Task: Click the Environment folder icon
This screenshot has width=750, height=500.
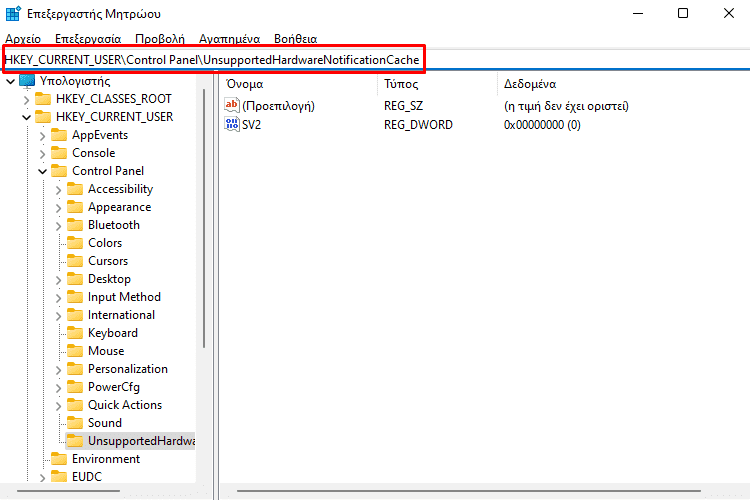Action: [59, 459]
